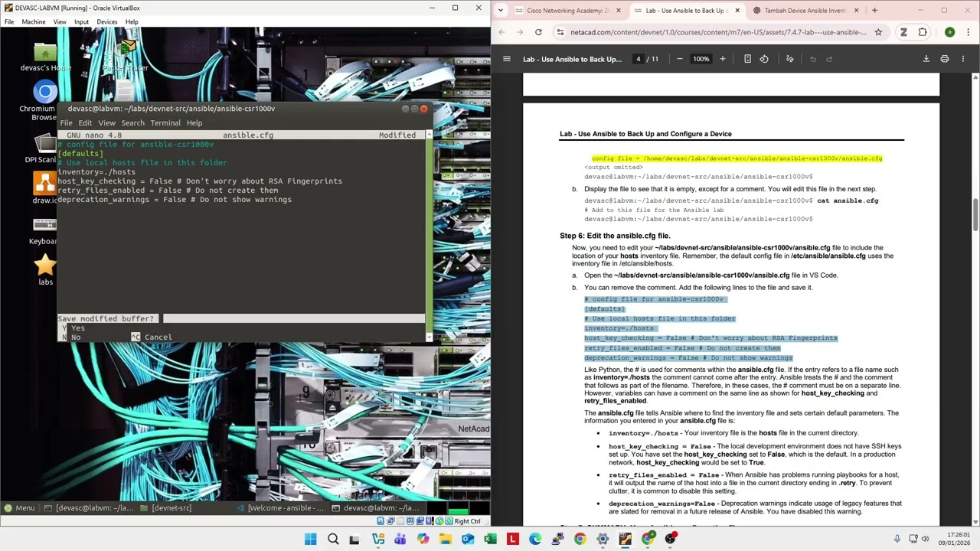The width and height of the screenshot is (980, 551).
Task: Open Excel from the Windows taskbar
Action: point(490,539)
